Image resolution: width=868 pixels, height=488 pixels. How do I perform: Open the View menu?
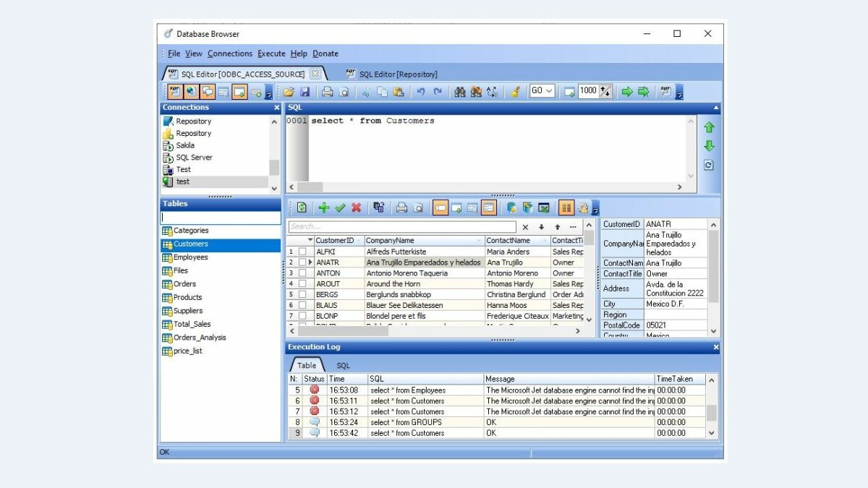click(x=194, y=53)
